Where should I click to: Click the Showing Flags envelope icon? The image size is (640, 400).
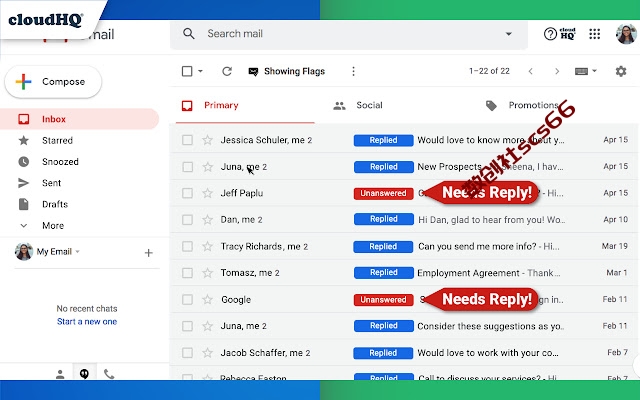tap(253, 72)
